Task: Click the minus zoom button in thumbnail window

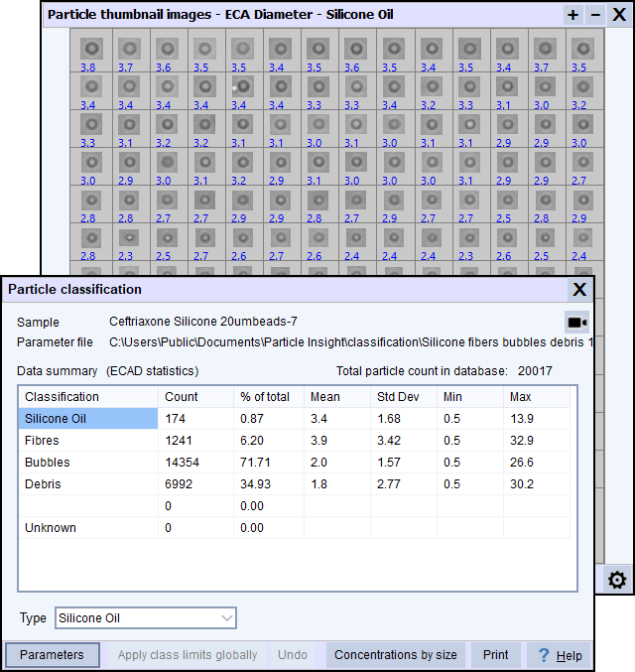Action: (x=595, y=15)
